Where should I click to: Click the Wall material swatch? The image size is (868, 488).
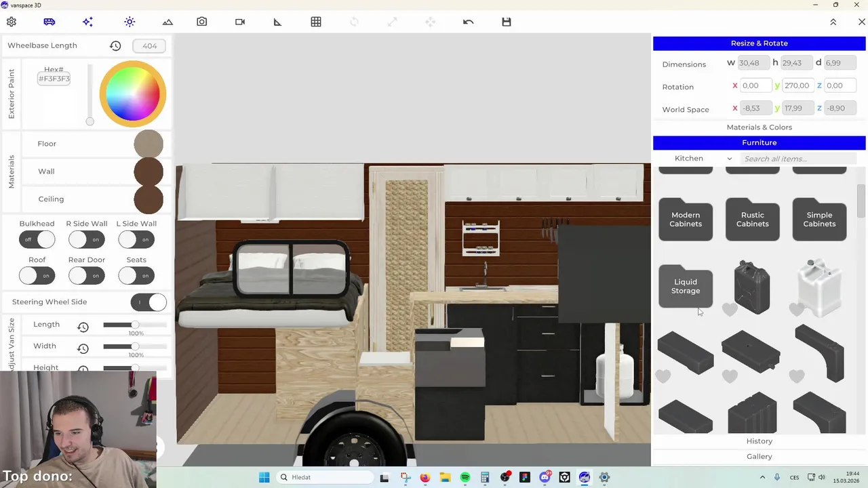pos(149,171)
